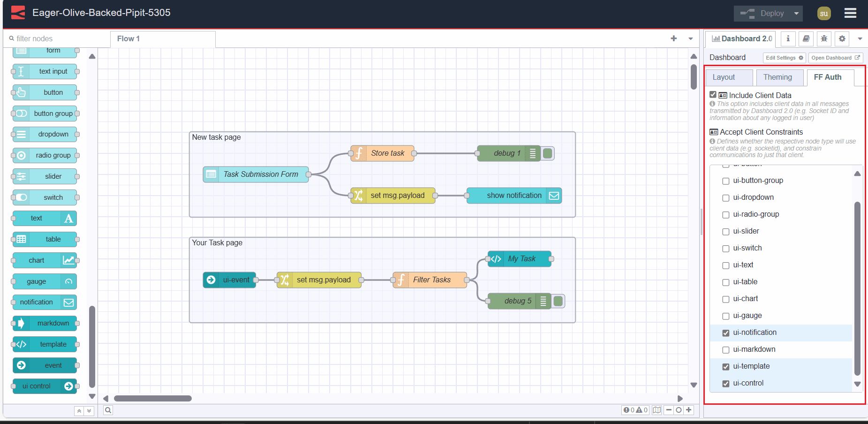Open the configuration nodes sidebar
868x424 pixels.
pyautogui.click(x=841, y=38)
